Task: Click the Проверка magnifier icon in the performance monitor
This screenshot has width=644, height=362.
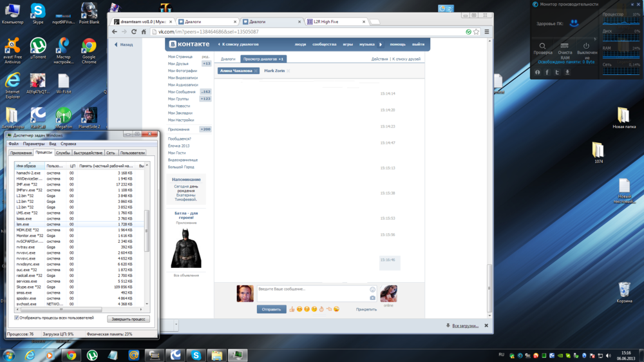Action: tap(542, 46)
